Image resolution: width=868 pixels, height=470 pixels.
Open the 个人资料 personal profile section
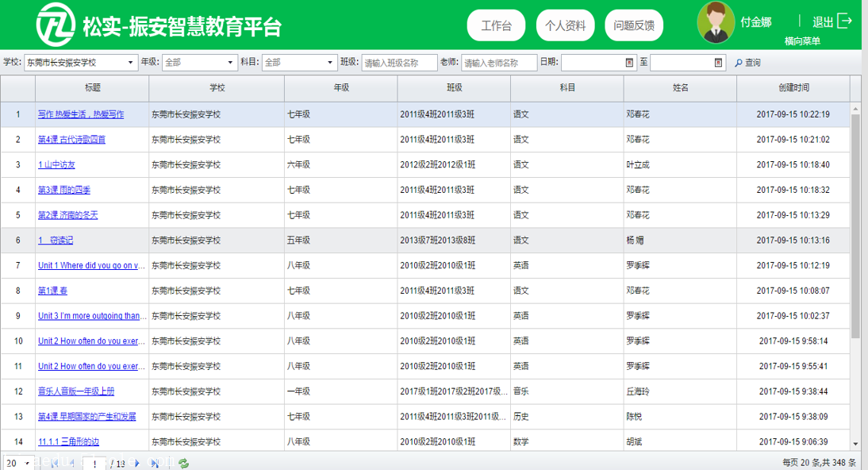[567, 25]
